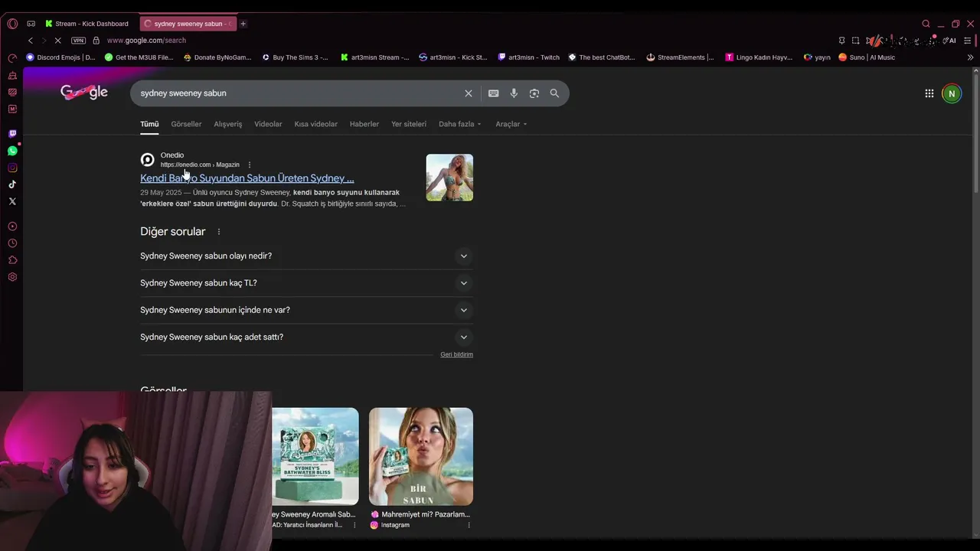Show more bookmarks with double chevron

[970, 57]
